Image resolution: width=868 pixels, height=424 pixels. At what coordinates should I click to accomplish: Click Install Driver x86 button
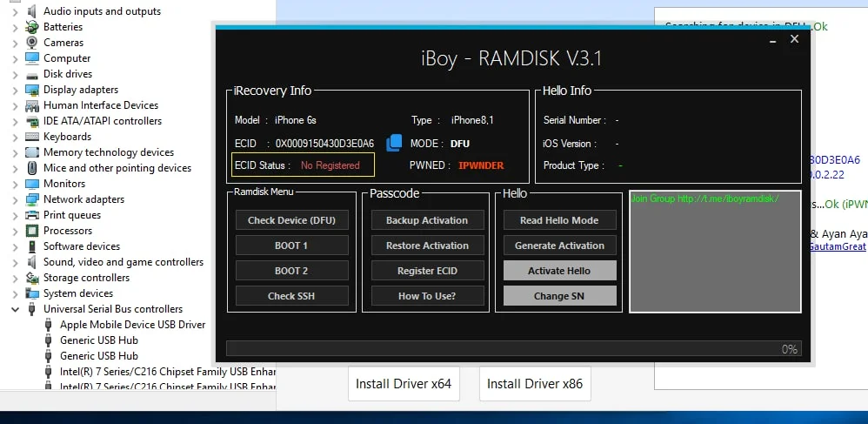click(535, 384)
